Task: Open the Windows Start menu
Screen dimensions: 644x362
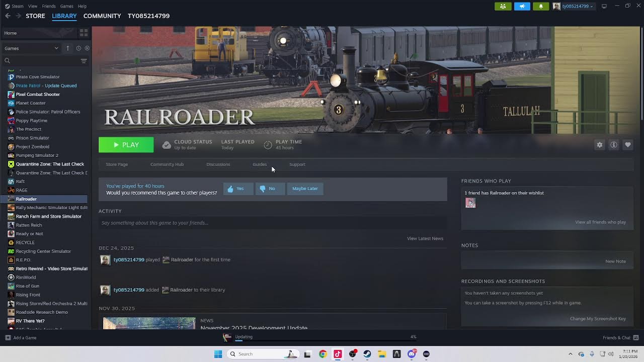Action: [x=218, y=354]
